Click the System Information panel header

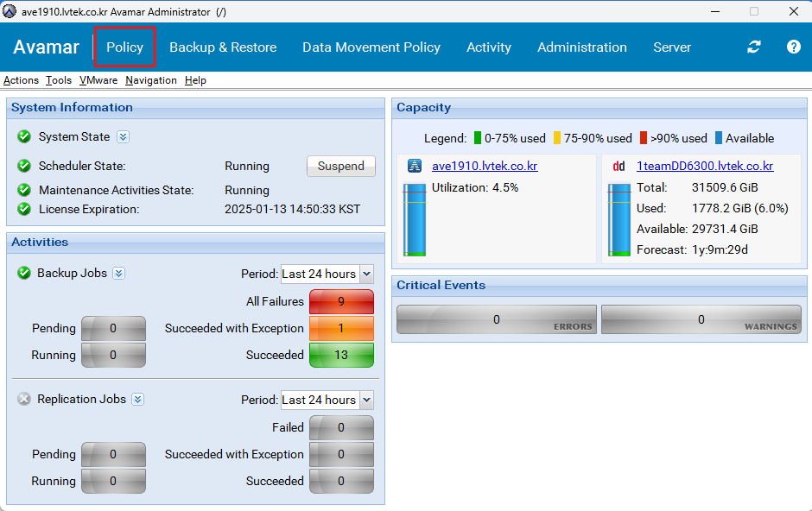point(196,108)
